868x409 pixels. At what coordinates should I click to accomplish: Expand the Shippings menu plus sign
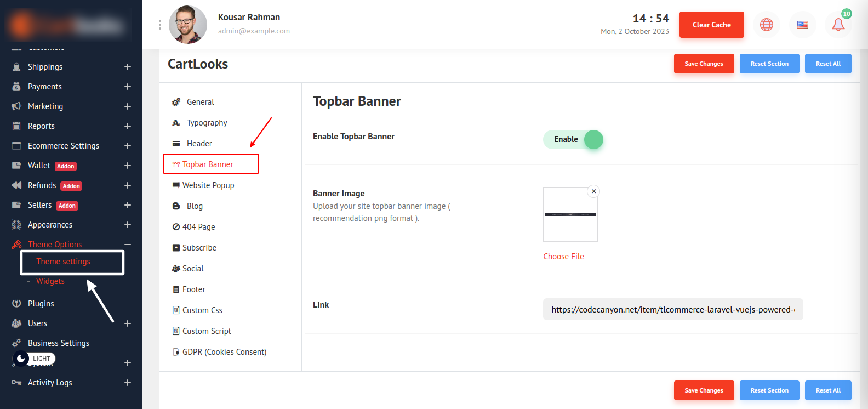coord(127,67)
